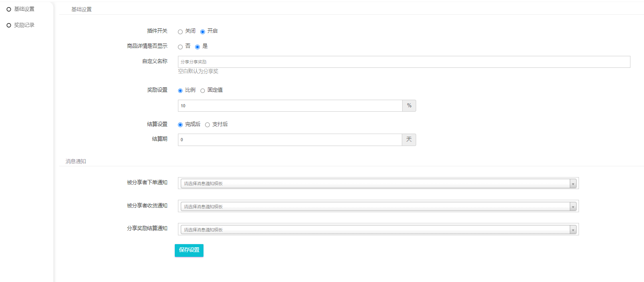Viewport: 644px width, 282px height.
Task: Click the arrow of 分享奖励结算通知 dropdown
Action: pyautogui.click(x=573, y=230)
